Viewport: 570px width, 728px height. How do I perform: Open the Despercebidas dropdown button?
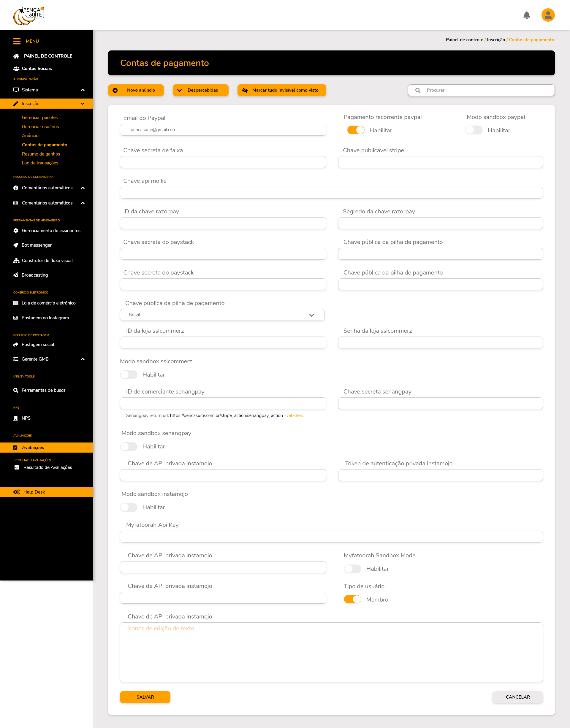click(x=200, y=91)
